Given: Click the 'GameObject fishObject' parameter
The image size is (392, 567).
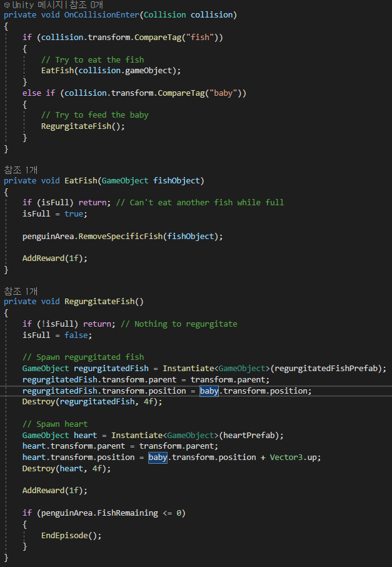Looking at the screenshot, I should pyautogui.click(x=151, y=180).
